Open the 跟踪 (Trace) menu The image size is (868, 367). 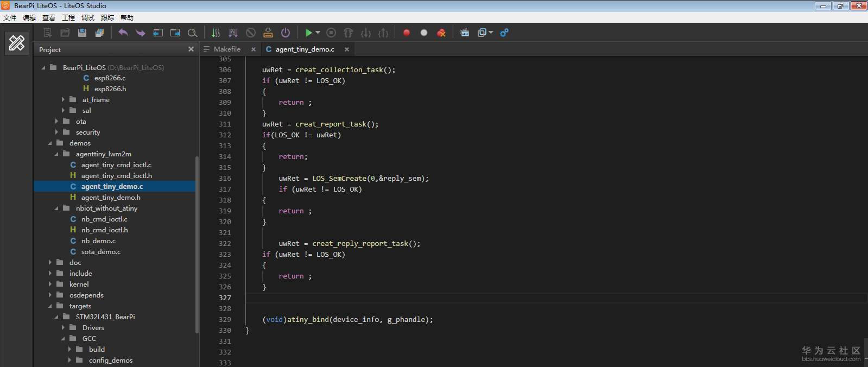[107, 17]
